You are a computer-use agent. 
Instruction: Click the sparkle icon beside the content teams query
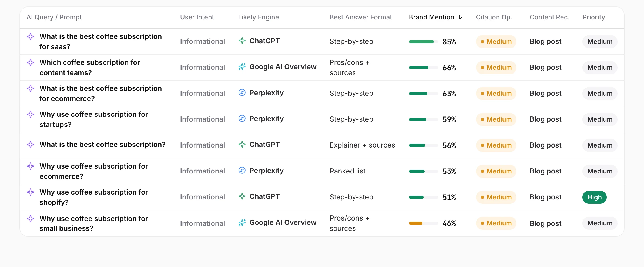click(x=31, y=62)
